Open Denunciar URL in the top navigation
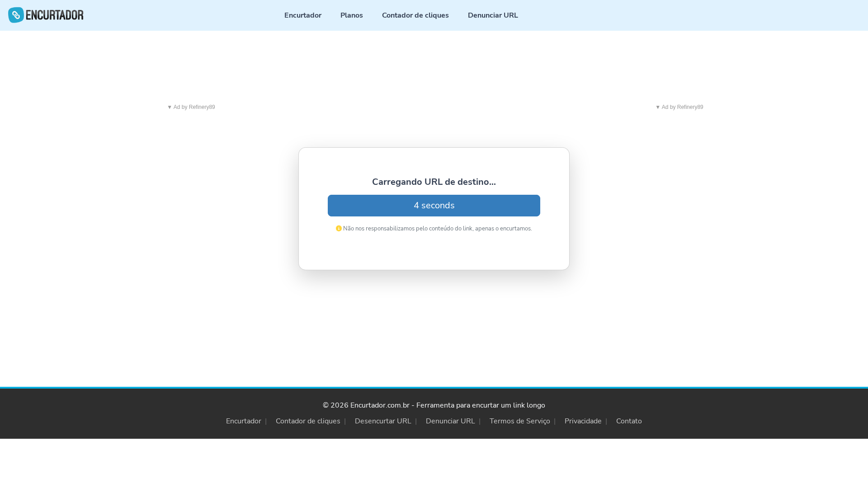The image size is (868, 488). point(493,15)
